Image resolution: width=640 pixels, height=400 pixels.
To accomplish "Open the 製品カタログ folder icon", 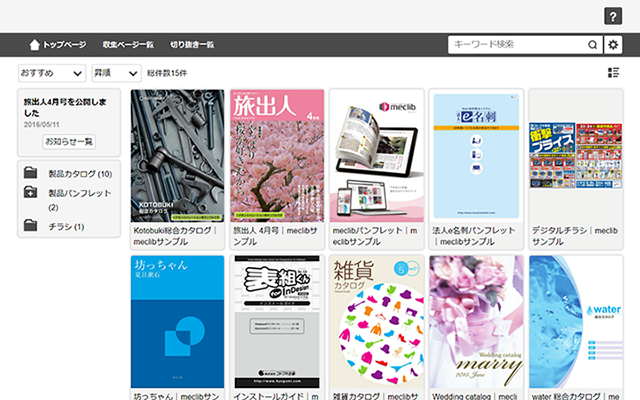I will pos(31,174).
